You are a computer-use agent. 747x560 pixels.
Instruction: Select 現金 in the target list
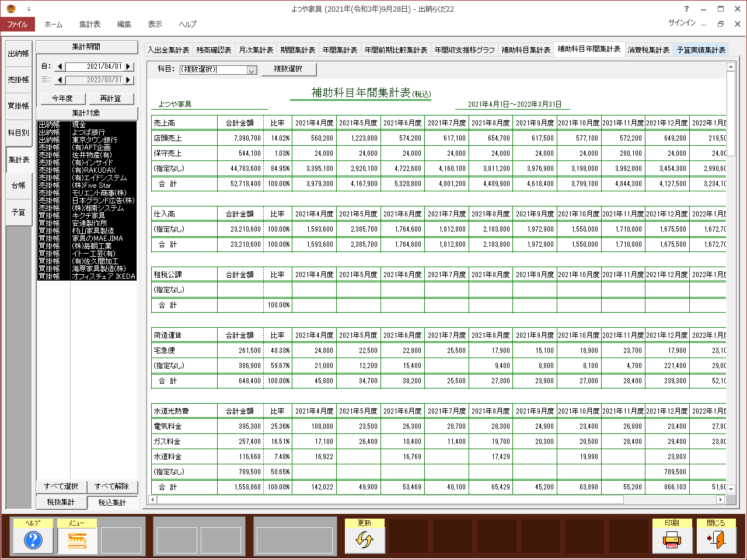click(x=87, y=125)
